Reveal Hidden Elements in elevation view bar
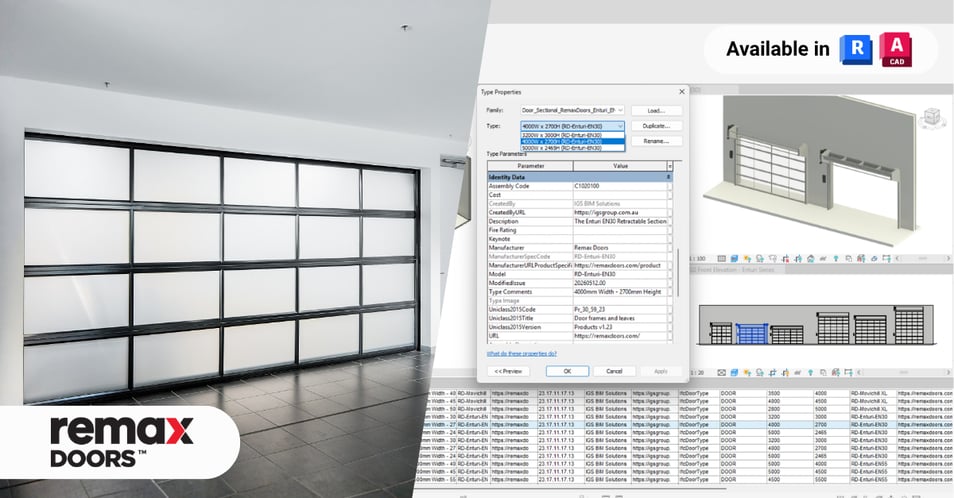The width and height of the screenshot is (954, 498). tap(810, 372)
